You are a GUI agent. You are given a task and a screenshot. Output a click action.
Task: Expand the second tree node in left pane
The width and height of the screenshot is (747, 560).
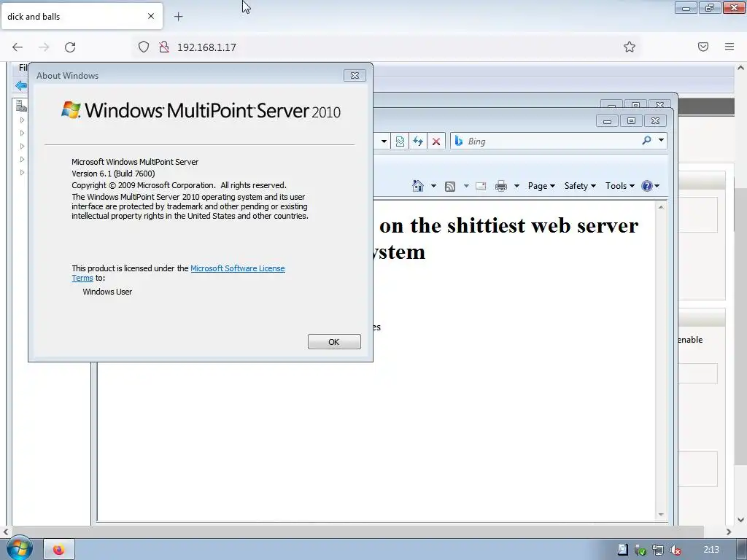click(22, 133)
